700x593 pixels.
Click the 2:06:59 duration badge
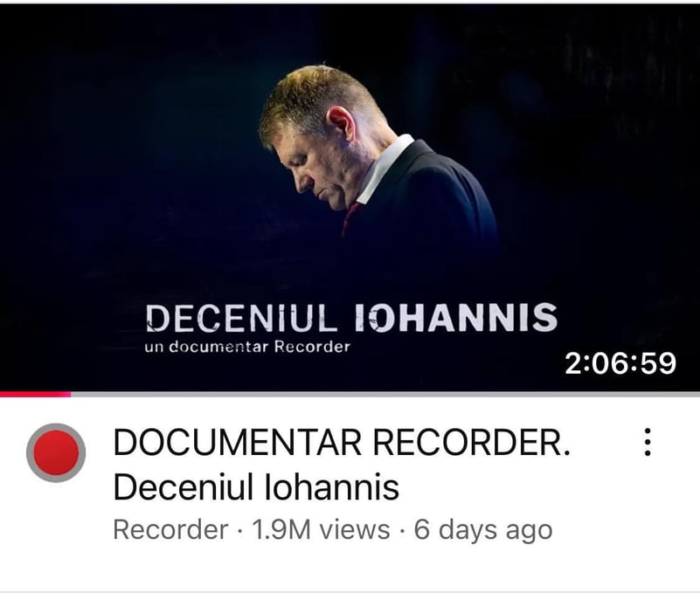click(620, 362)
